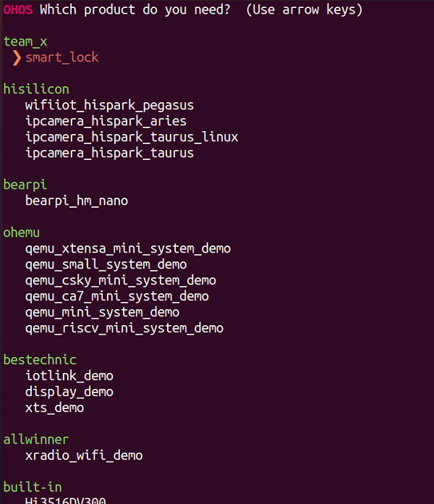This screenshot has height=504, width=434.
Task: Choose display_demo product
Action: 69,392
